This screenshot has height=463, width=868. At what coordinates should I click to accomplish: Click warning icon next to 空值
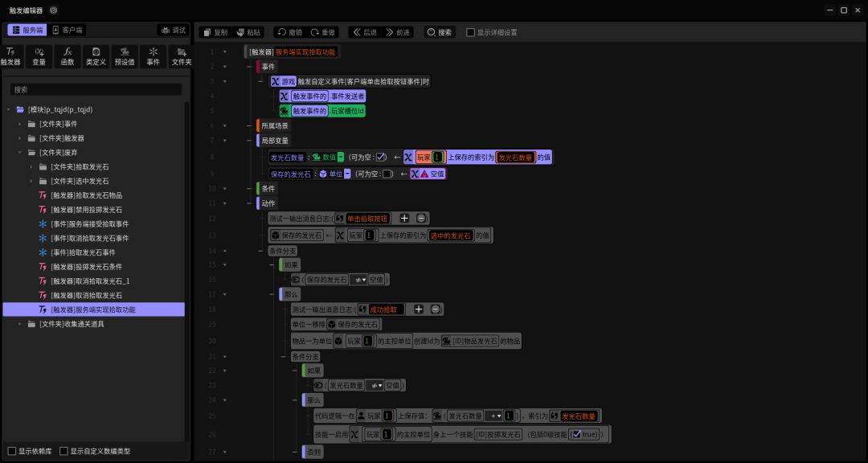coord(424,174)
